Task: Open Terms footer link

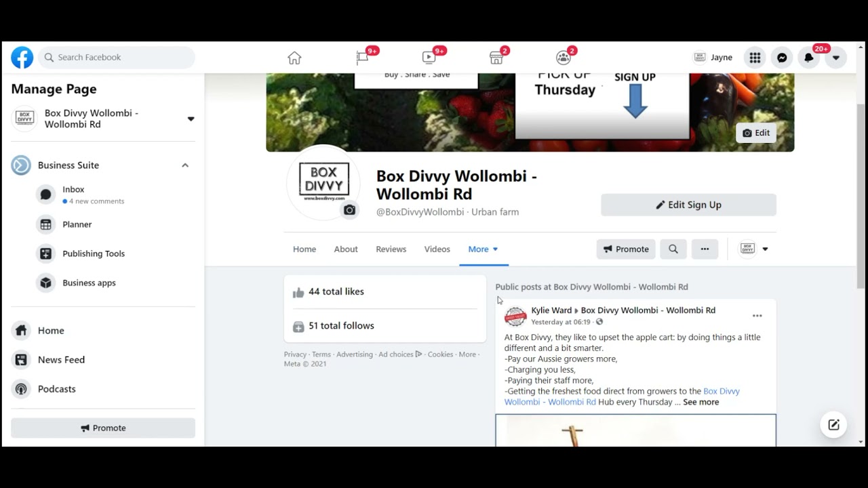Action: (x=321, y=354)
